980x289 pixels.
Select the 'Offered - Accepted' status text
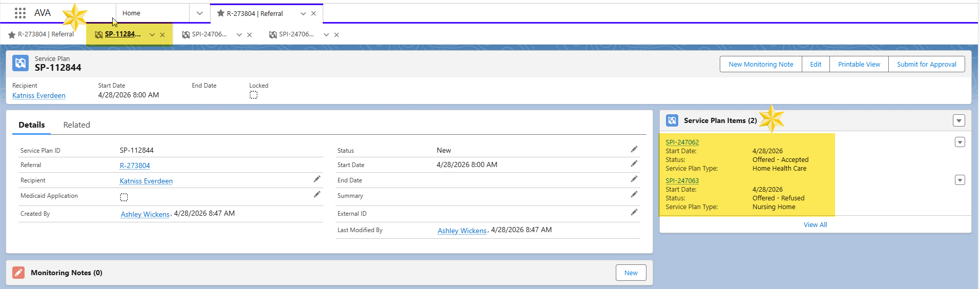pos(780,160)
